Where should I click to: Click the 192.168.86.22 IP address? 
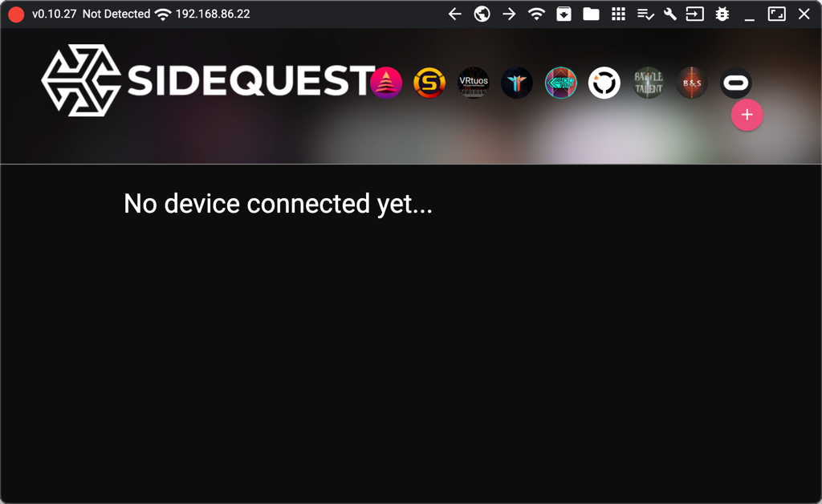(x=212, y=14)
